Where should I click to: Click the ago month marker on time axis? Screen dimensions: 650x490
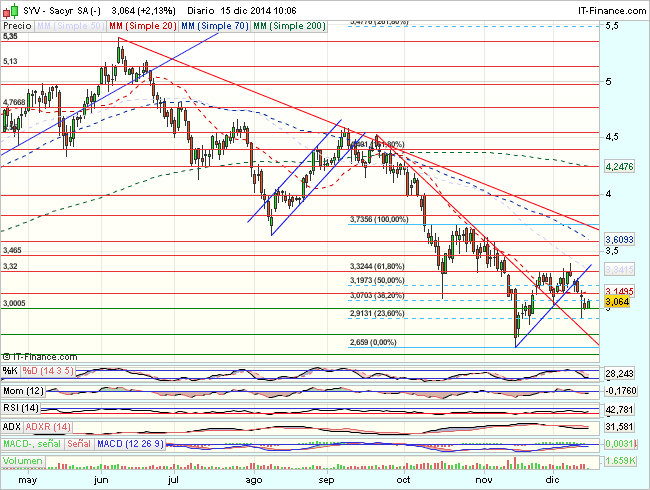click(254, 480)
